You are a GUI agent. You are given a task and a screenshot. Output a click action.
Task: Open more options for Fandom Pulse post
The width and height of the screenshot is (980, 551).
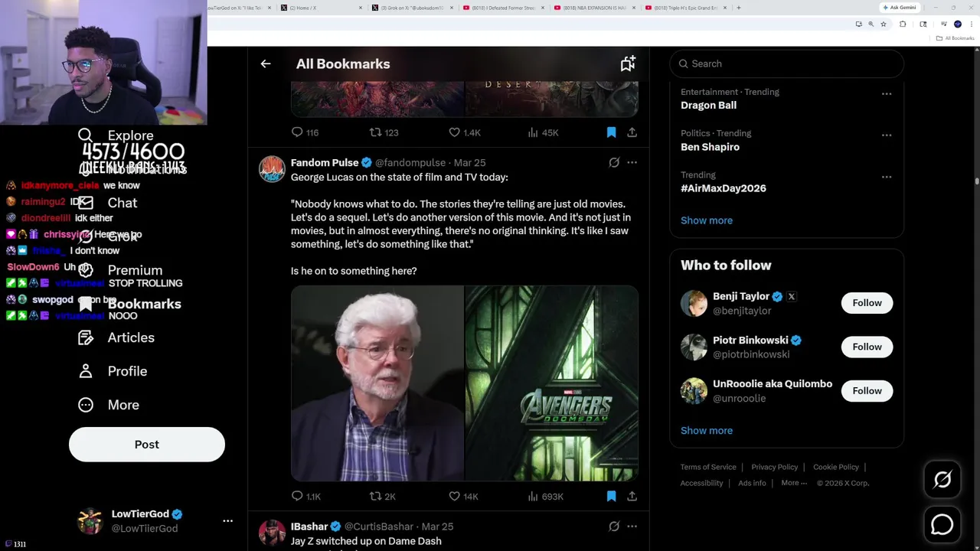[632, 162]
